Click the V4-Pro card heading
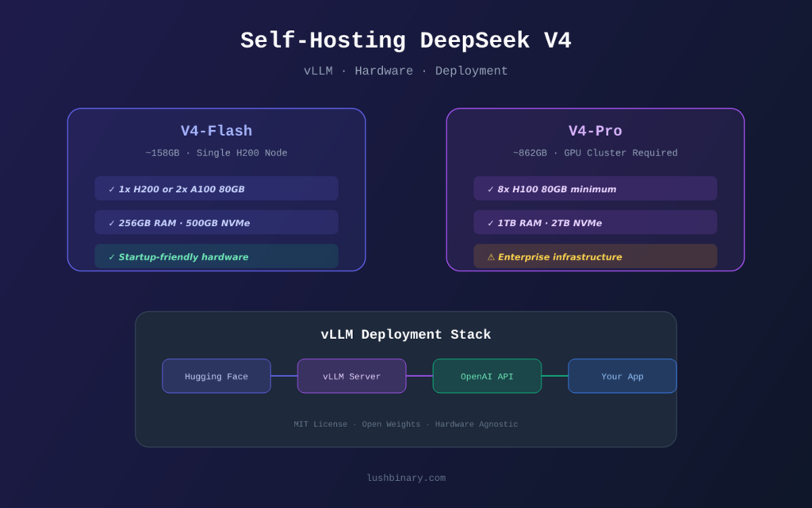This screenshot has height=508, width=812. click(595, 131)
